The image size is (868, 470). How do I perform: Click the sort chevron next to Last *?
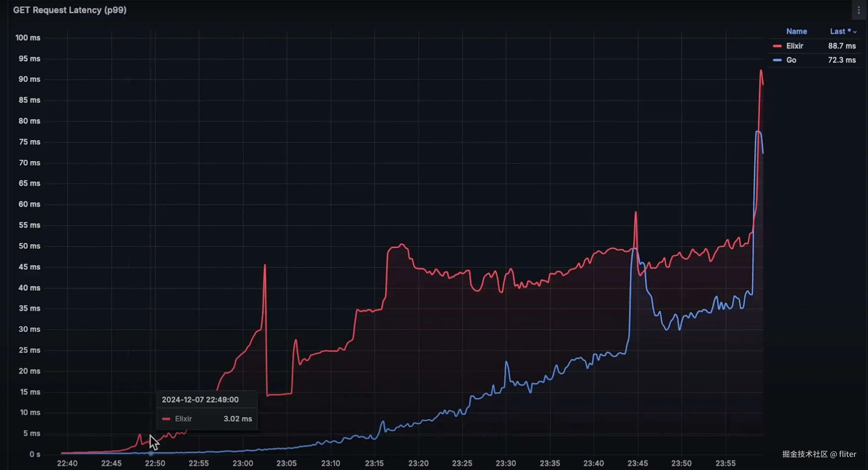(855, 32)
